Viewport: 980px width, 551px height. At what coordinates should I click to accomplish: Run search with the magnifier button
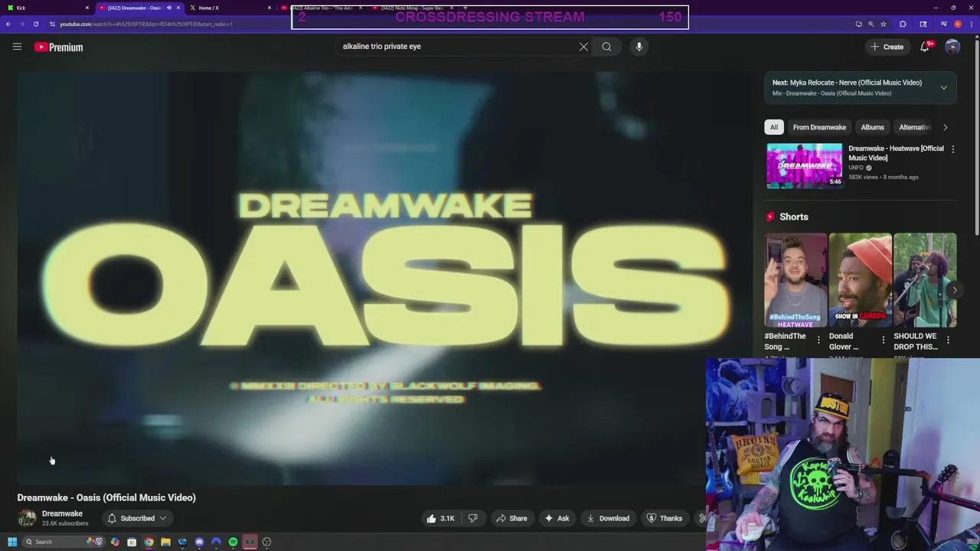pos(606,47)
